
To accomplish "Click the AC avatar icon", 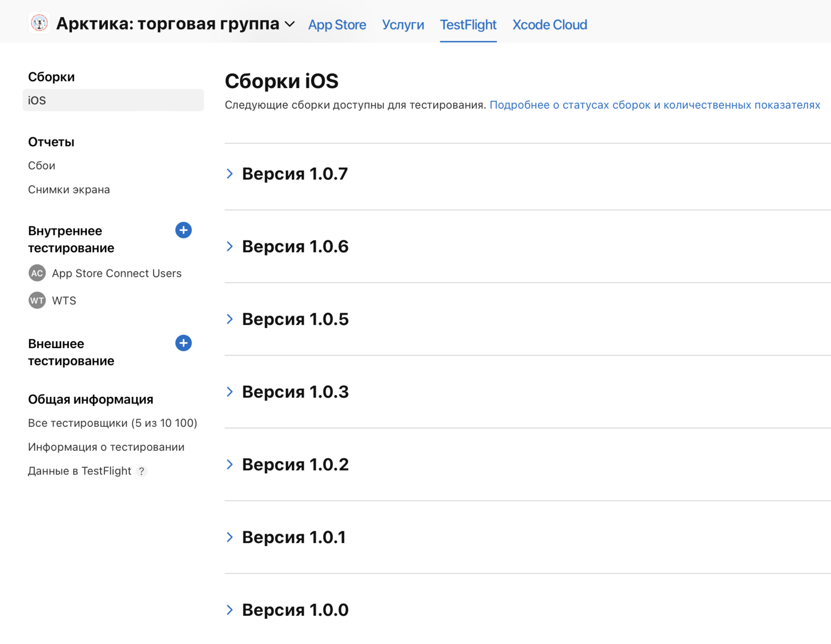I will tap(37, 273).
